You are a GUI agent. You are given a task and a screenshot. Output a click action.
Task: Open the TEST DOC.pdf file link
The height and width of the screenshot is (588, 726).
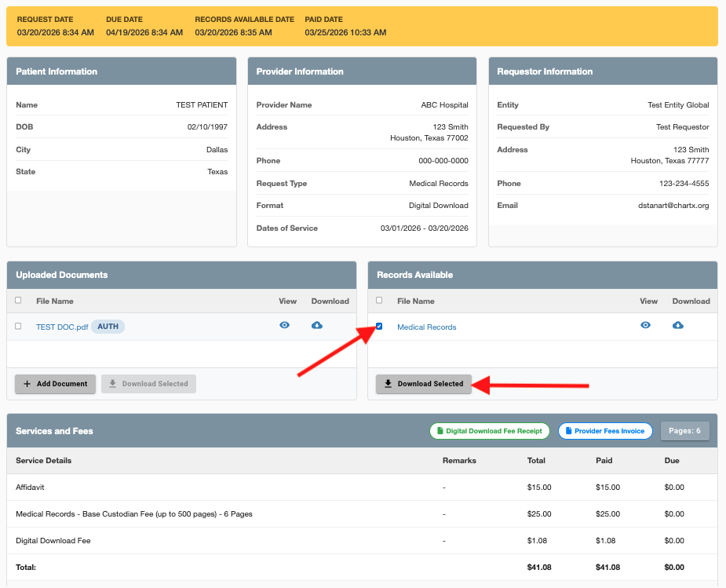pyautogui.click(x=62, y=327)
